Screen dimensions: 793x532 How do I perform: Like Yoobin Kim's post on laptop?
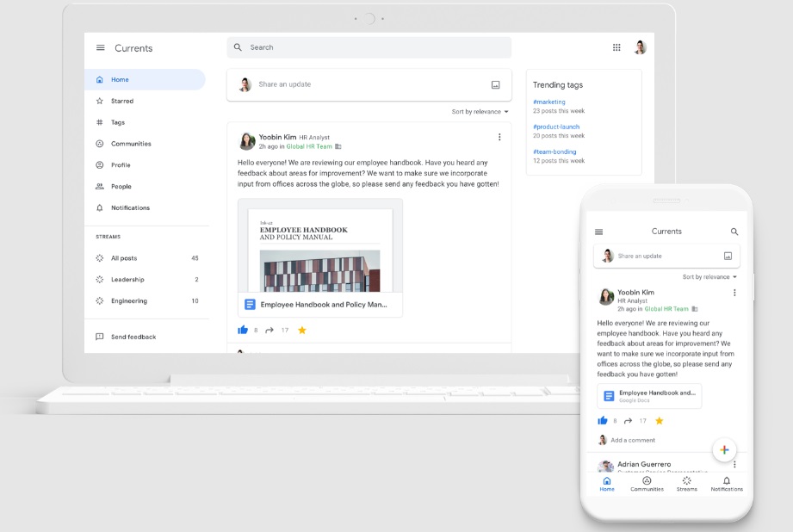[x=243, y=331]
